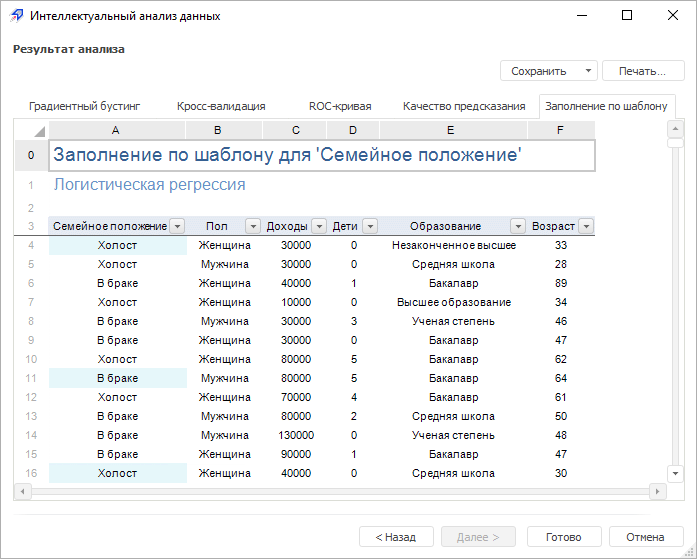This screenshot has height=559, width=697.
Task: Open filter dropdown for 'Пол' column
Action: (253, 226)
